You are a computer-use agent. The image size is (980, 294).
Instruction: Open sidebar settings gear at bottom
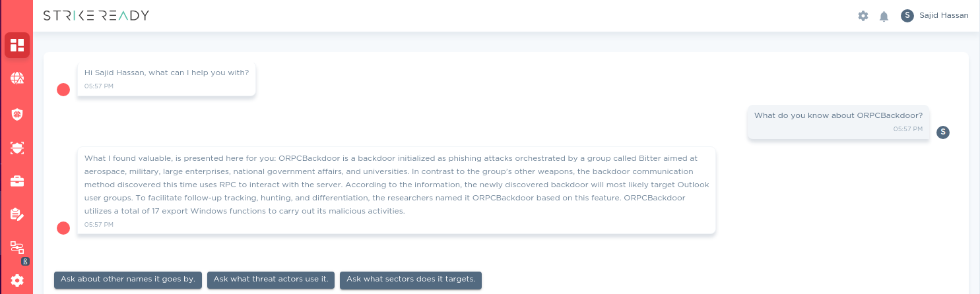[x=17, y=281]
